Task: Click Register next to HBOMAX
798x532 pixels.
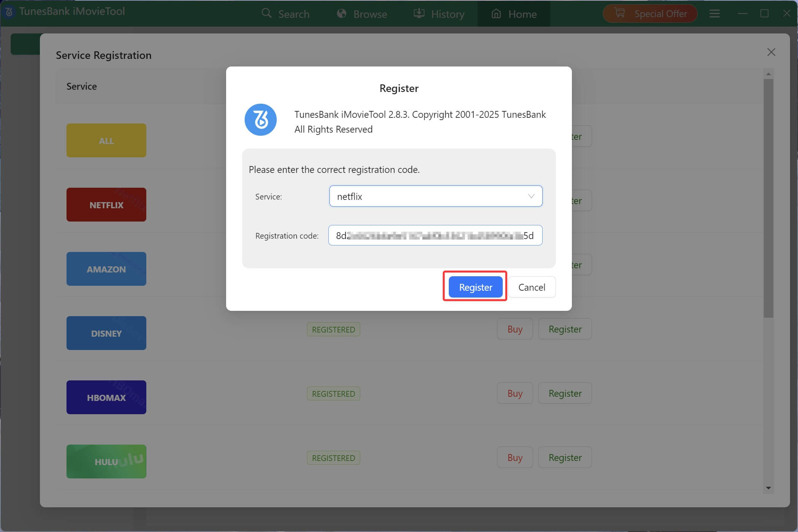Action: coord(565,393)
